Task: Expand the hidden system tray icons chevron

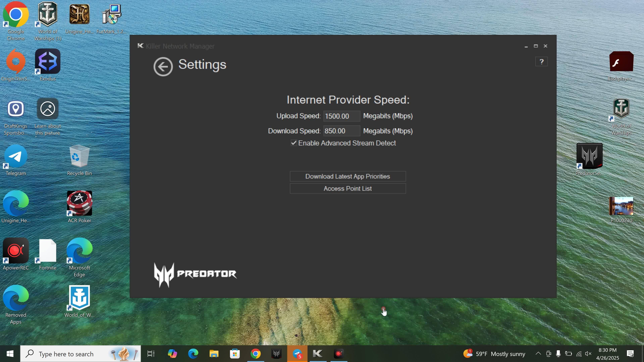Action: [538, 354]
